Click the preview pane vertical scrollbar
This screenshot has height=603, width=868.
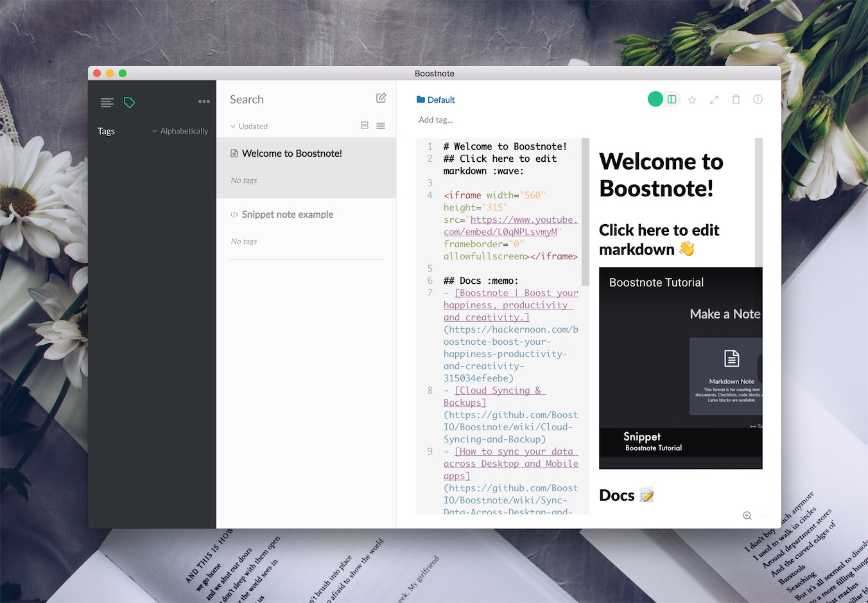[x=759, y=202]
